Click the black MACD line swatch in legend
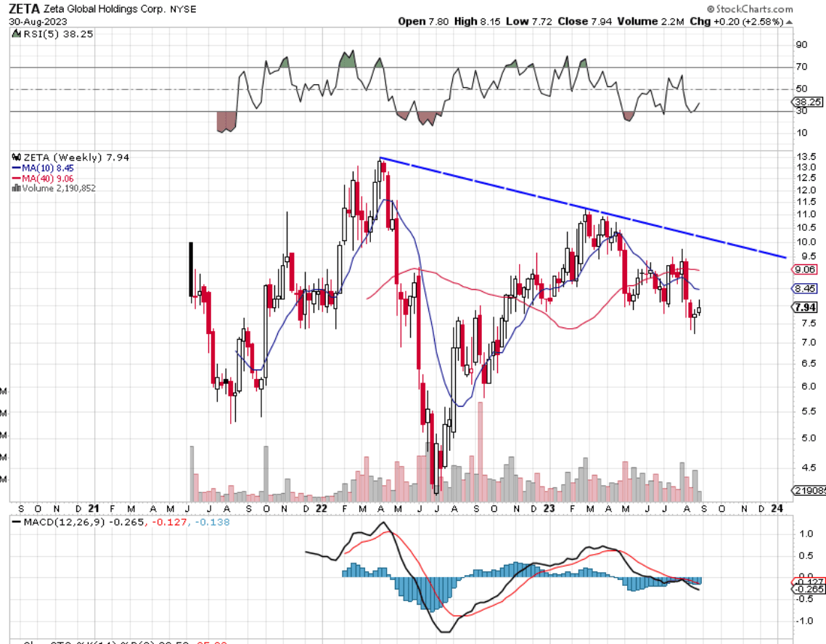Image resolution: width=826 pixels, height=644 pixels. click(16, 522)
